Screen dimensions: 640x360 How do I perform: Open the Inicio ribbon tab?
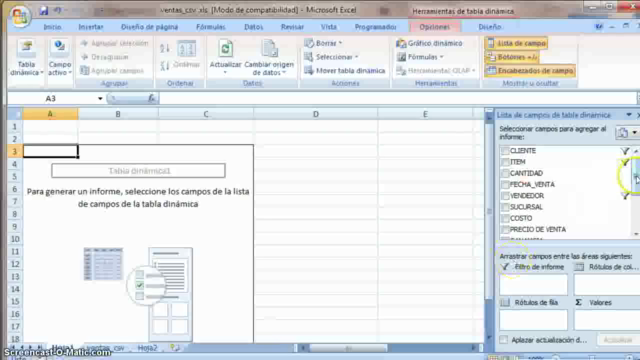(52, 27)
